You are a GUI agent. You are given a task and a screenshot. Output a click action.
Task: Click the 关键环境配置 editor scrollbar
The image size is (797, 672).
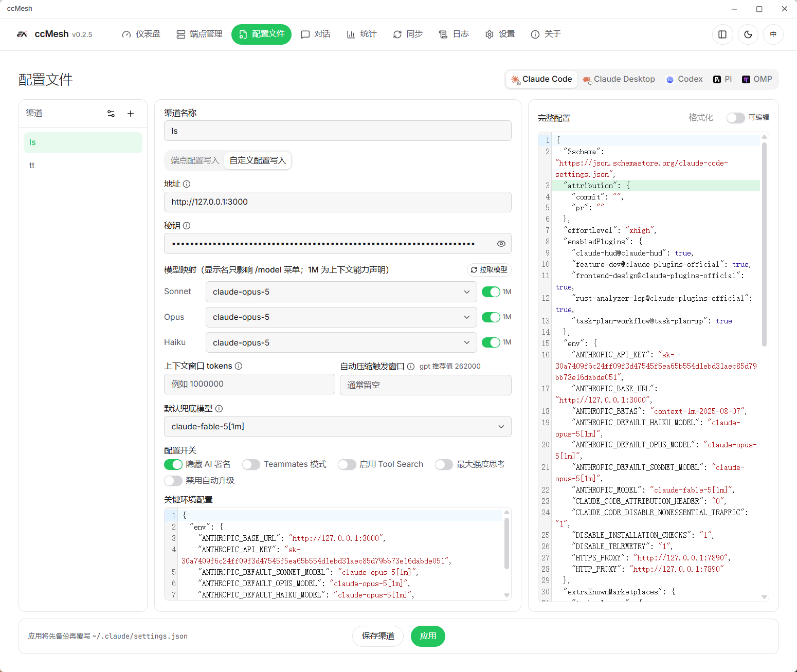tap(506, 543)
